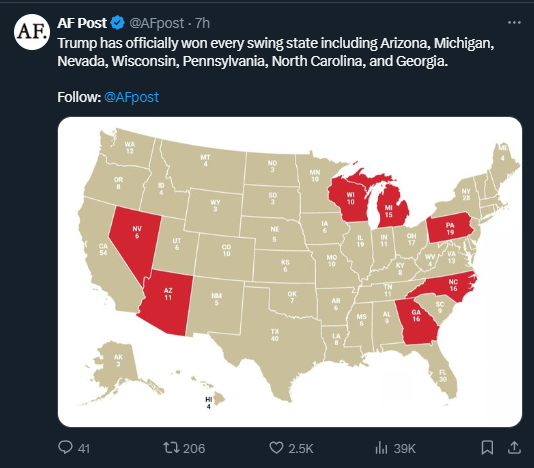The image size is (534, 468).
Task: Open view analytics bar chart icon
Action: pyautogui.click(x=381, y=448)
